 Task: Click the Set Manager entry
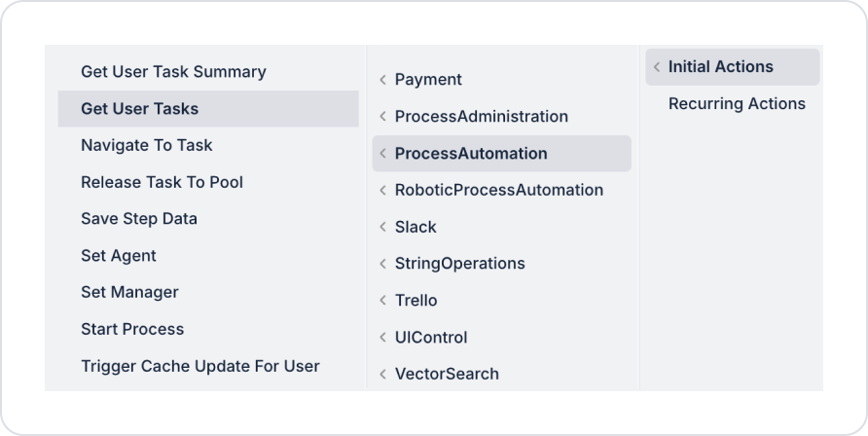(x=129, y=292)
